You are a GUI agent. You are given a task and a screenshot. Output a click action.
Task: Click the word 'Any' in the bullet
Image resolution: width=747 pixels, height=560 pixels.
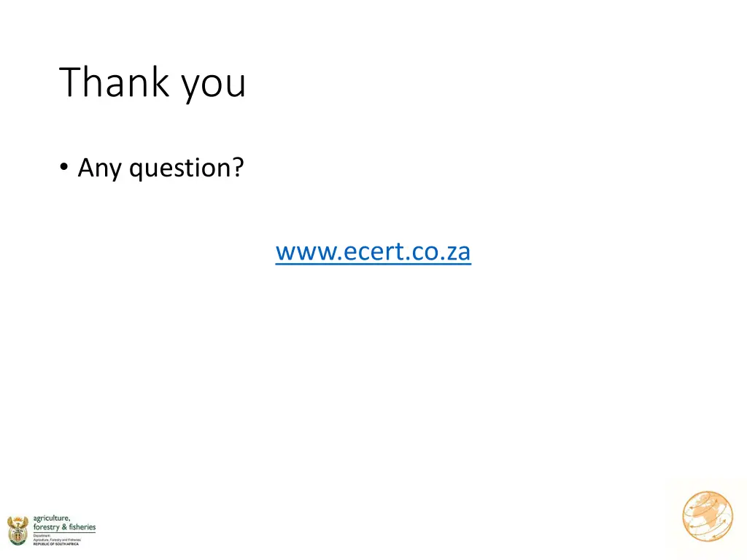(101, 168)
